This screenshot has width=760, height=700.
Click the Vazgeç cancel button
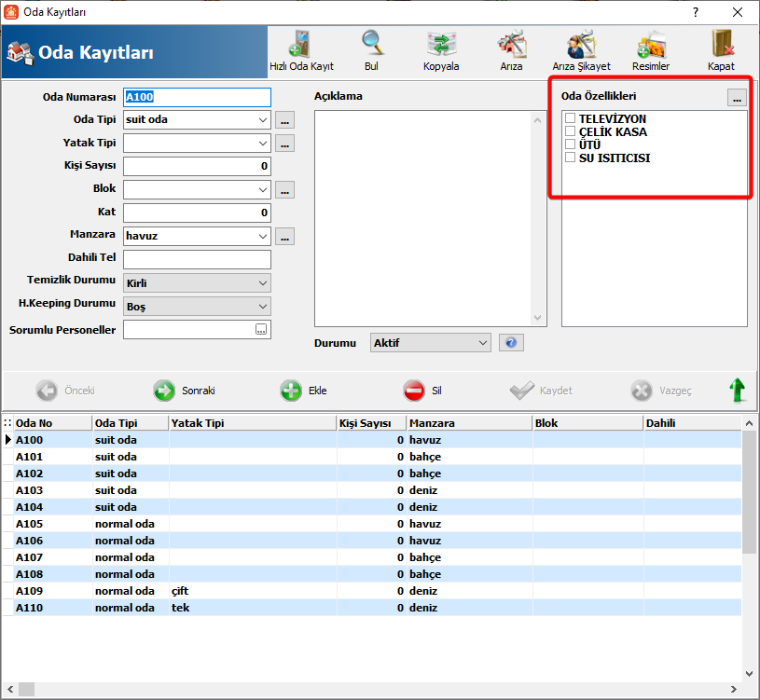coord(661,391)
